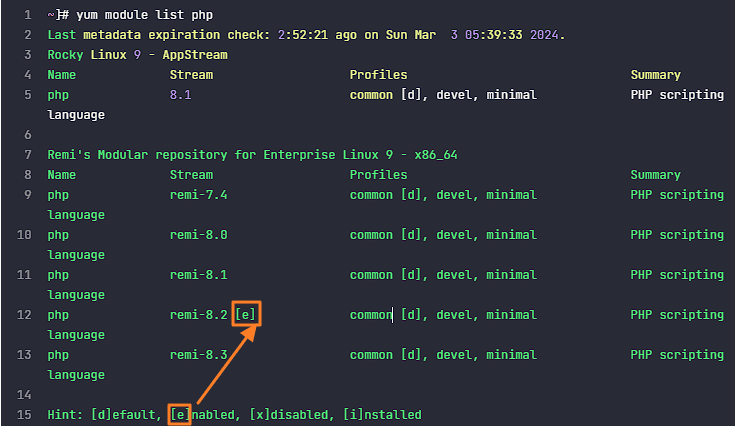Image resolution: width=735 pixels, height=426 pixels.
Task: Click the orange-boxed [e] in the Hint line
Action: pyautogui.click(x=180, y=415)
